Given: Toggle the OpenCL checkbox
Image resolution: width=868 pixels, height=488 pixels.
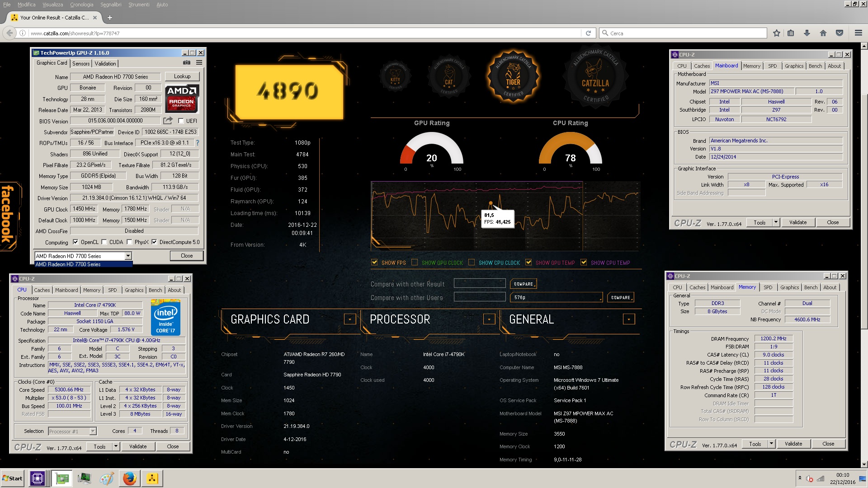Looking at the screenshot, I should point(75,242).
